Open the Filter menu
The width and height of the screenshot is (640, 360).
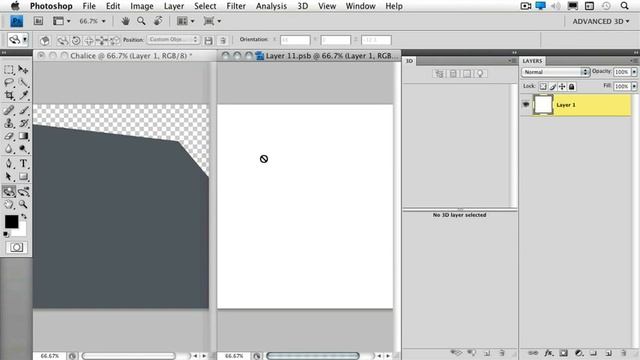(236, 6)
